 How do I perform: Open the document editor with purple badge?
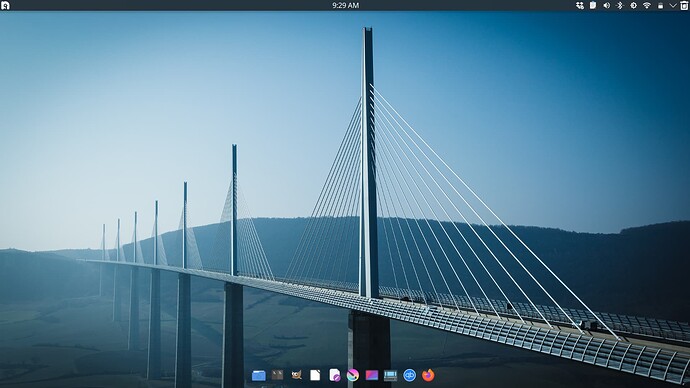click(x=334, y=375)
